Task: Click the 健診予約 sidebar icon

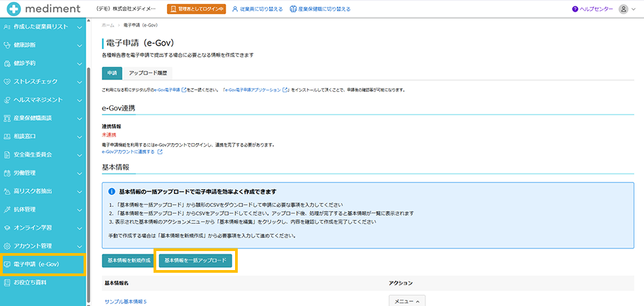Action: pos(7,64)
